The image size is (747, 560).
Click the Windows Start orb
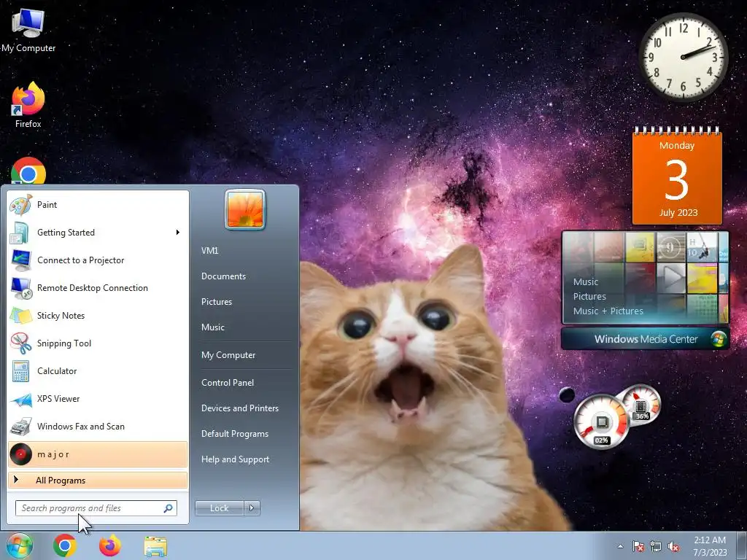click(20, 545)
